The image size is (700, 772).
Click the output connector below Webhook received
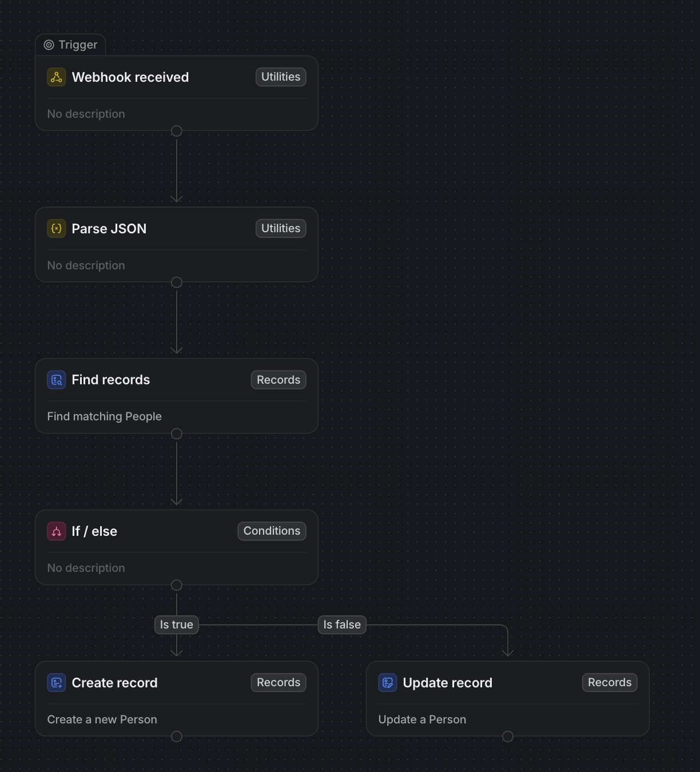[177, 131]
